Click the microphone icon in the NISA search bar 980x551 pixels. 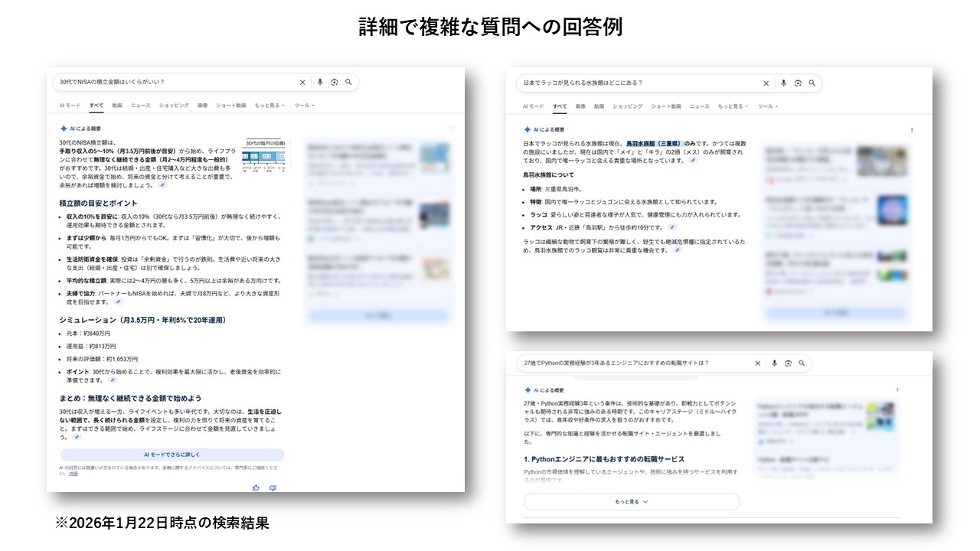click(319, 83)
